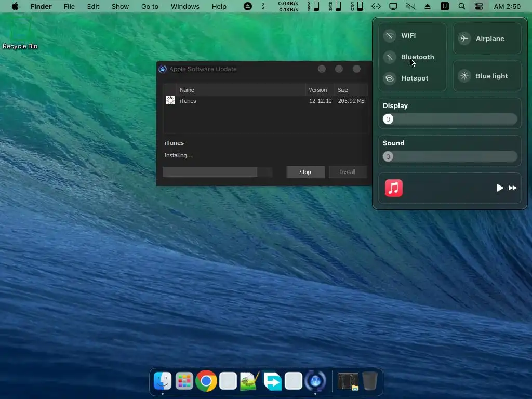Open the Go to menu
The height and width of the screenshot is (399, 532).
tap(150, 6)
